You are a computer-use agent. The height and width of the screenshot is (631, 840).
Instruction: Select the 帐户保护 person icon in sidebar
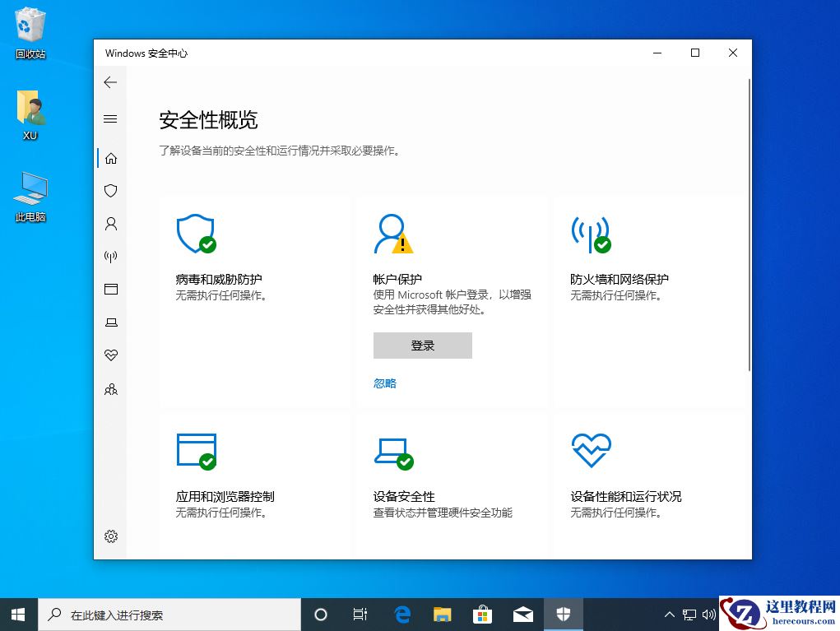(x=111, y=223)
